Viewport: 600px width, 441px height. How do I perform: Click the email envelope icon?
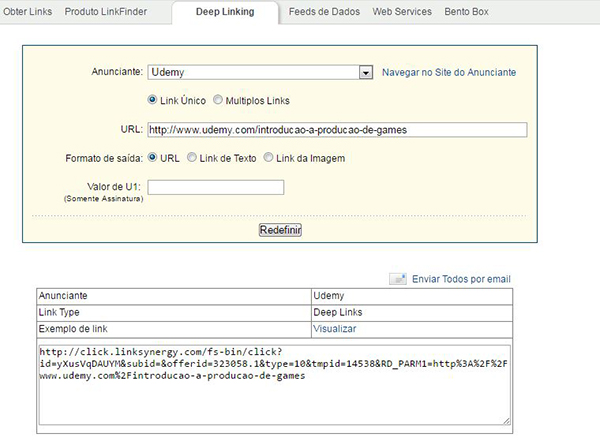point(397,279)
